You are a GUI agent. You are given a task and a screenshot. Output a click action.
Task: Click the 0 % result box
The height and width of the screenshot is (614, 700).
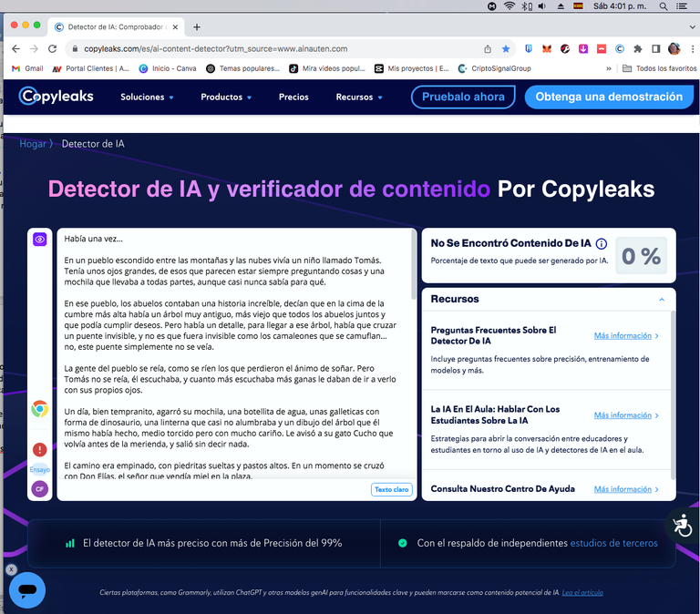click(x=641, y=256)
